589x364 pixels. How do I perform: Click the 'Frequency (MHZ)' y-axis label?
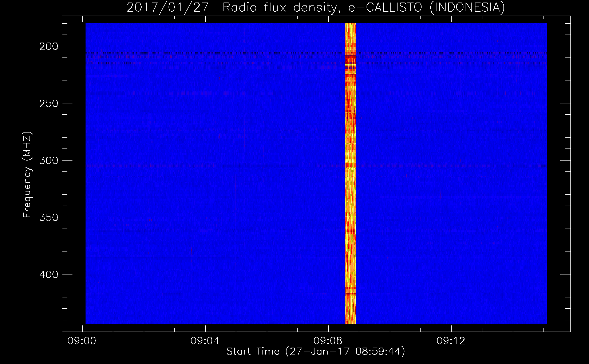pyautogui.click(x=27, y=174)
